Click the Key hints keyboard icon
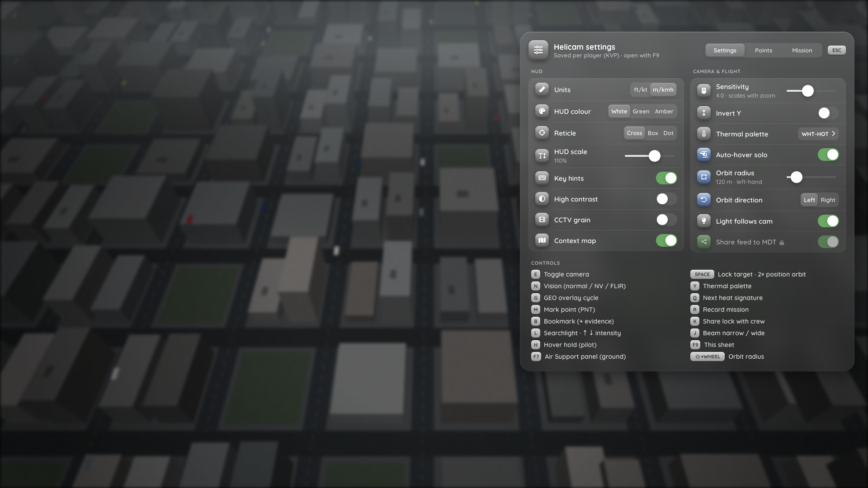Screen dimensions: 868x488 tap(542, 178)
